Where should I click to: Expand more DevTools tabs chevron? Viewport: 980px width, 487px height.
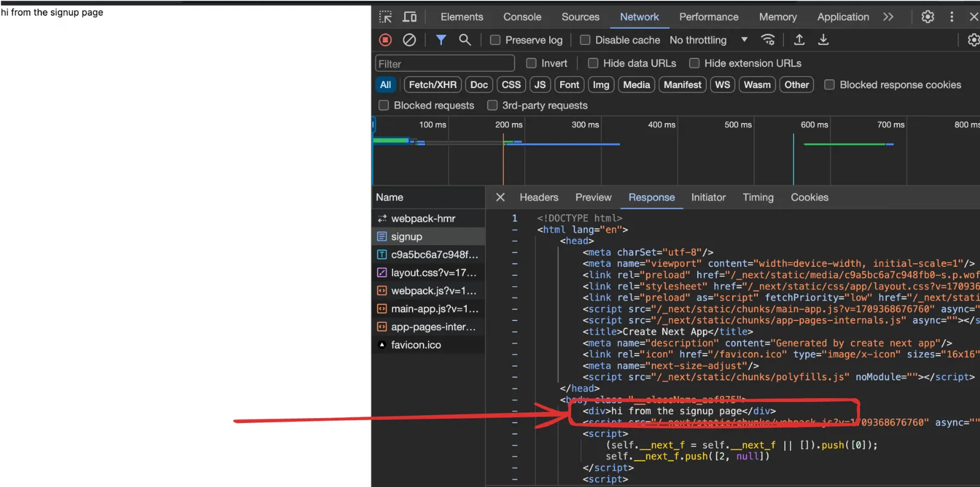coord(888,17)
